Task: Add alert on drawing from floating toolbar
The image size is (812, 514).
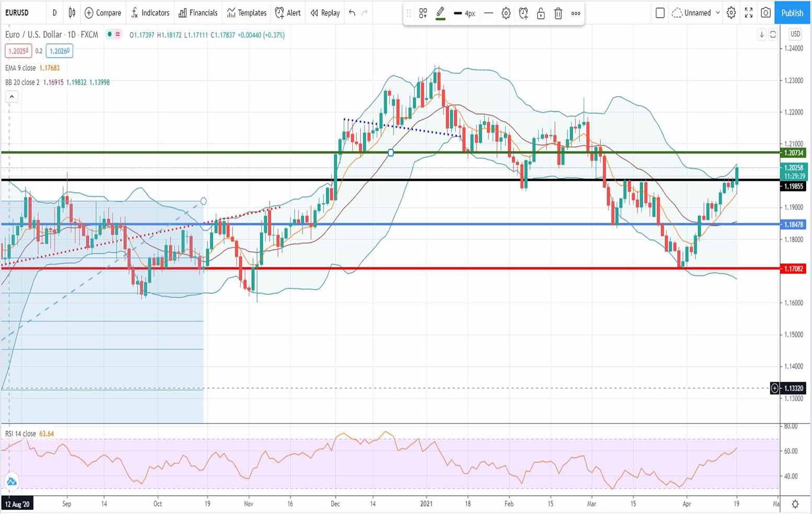Action: pos(523,14)
